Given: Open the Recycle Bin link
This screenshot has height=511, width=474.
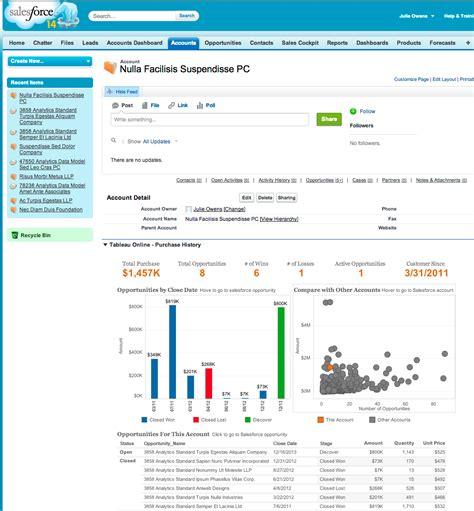Looking at the screenshot, I should click(36, 235).
